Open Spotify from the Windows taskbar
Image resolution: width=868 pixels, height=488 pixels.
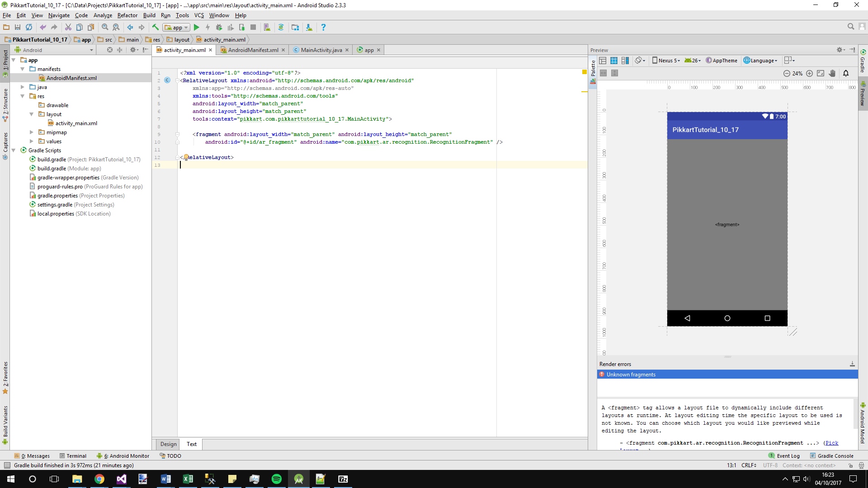coord(277,479)
